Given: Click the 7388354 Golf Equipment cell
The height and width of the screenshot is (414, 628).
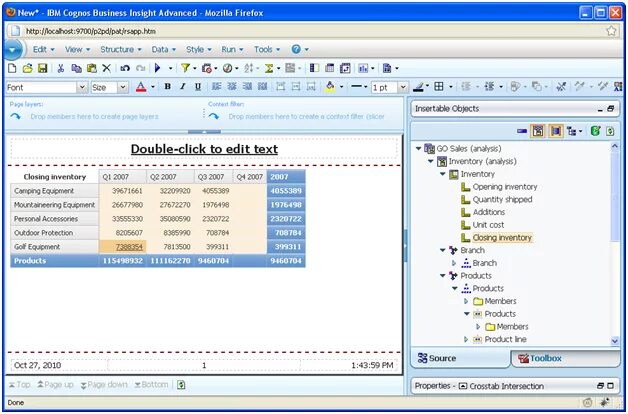Looking at the screenshot, I should [123, 247].
